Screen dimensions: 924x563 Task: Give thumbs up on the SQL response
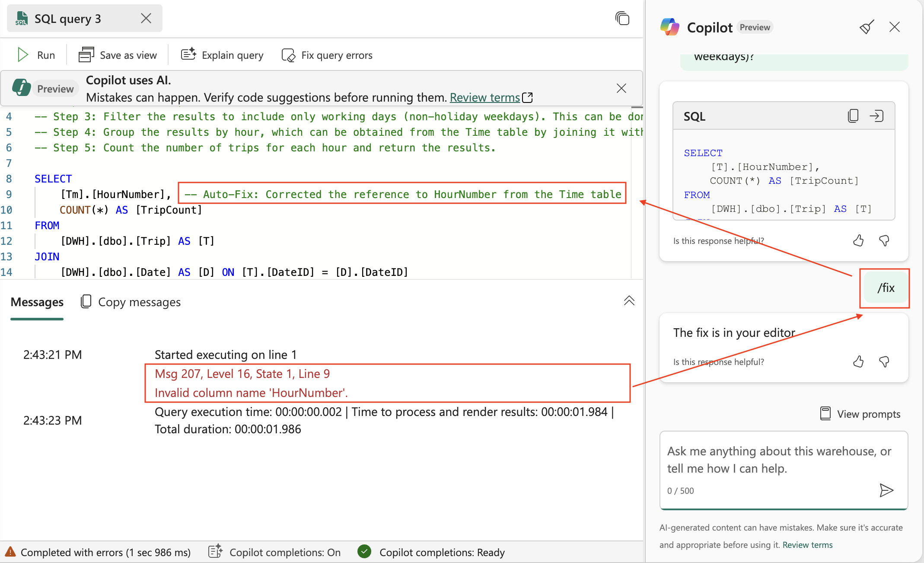[858, 241]
